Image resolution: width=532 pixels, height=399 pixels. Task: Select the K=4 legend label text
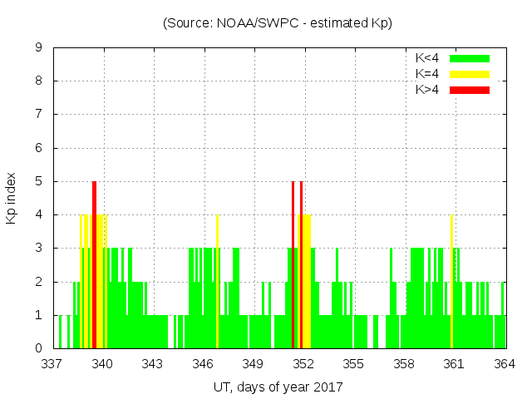[x=427, y=74]
